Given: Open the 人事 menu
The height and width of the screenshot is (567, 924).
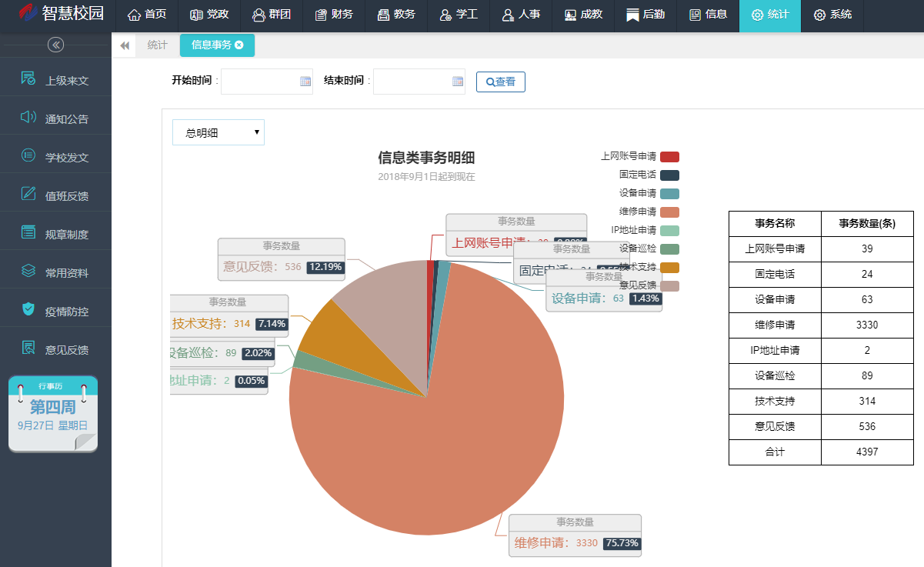Looking at the screenshot, I should pos(521,15).
